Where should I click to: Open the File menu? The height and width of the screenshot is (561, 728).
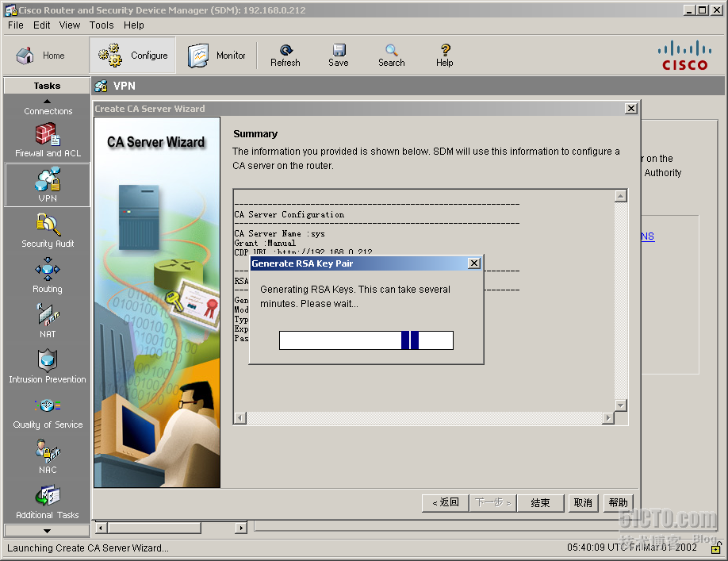click(15, 25)
